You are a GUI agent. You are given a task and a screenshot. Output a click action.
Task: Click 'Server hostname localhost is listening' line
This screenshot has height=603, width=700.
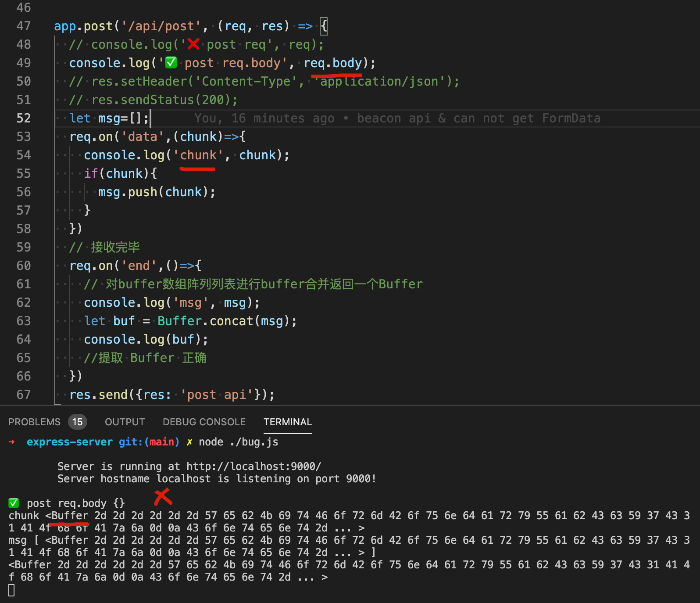click(217, 478)
